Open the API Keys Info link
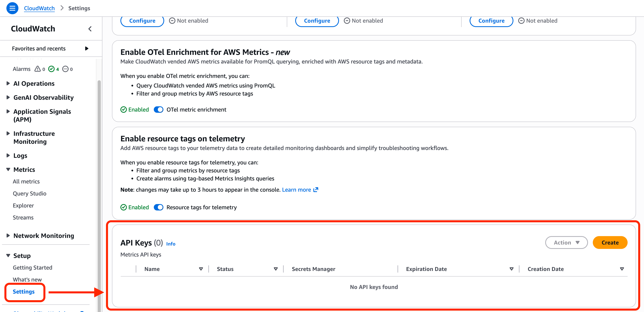 (171, 244)
